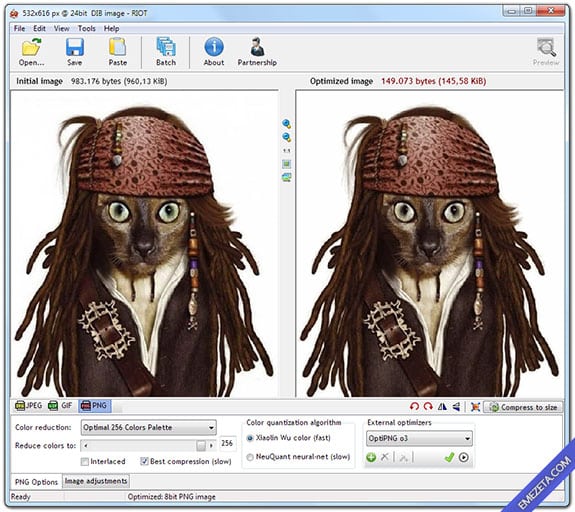Uncheck Best compression (slow)

(x=144, y=461)
